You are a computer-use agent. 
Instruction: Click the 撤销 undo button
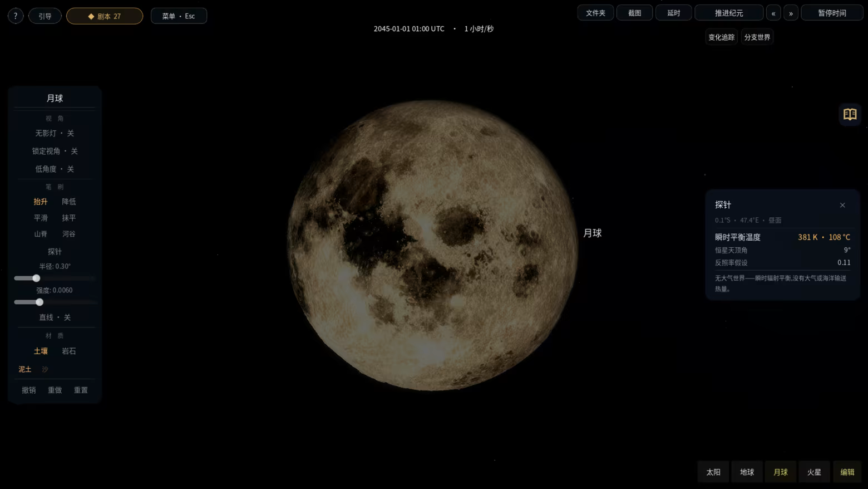[29, 390]
